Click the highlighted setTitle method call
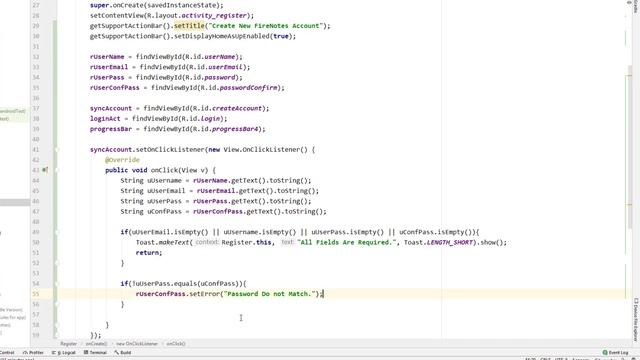Image resolution: width=640 pixels, height=360 pixels. click(x=189, y=26)
